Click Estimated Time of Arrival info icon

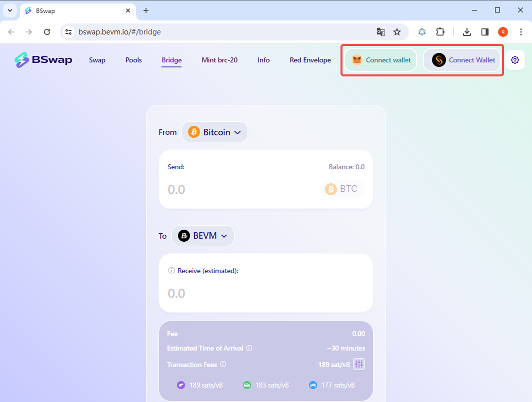click(249, 348)
